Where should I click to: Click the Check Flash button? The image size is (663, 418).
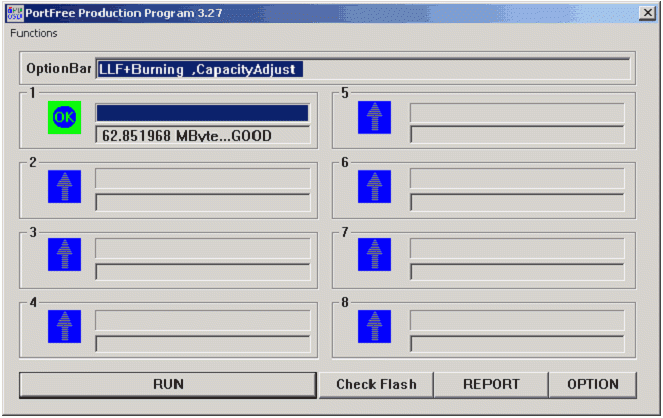[376, 385]
